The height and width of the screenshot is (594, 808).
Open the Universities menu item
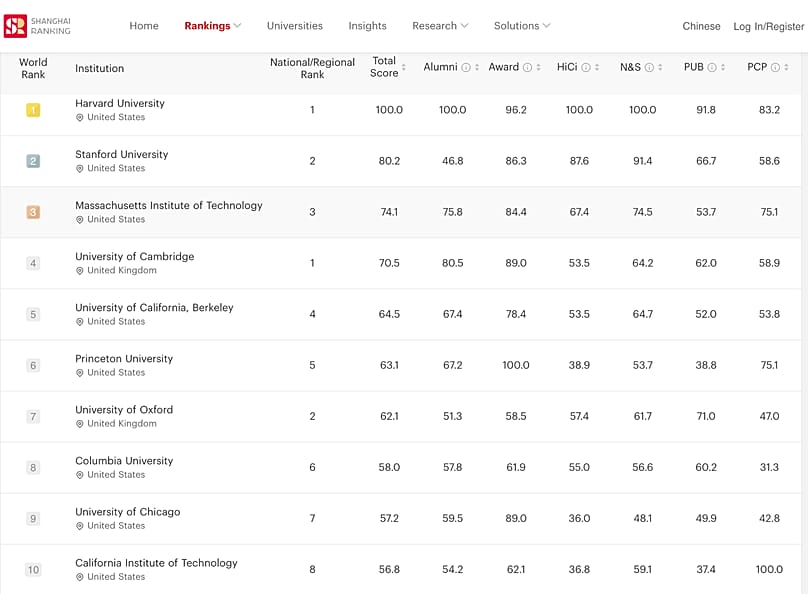click(x=295, y=26)
